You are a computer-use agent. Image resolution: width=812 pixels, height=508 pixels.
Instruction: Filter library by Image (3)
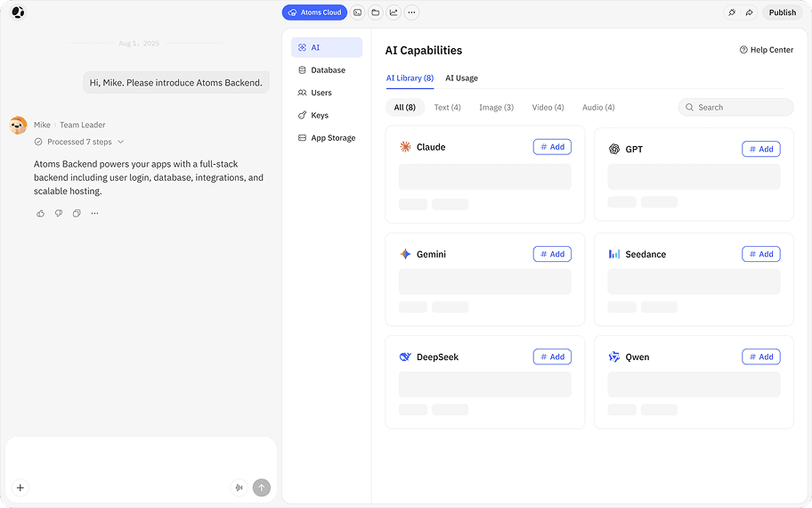click(496, 107)
